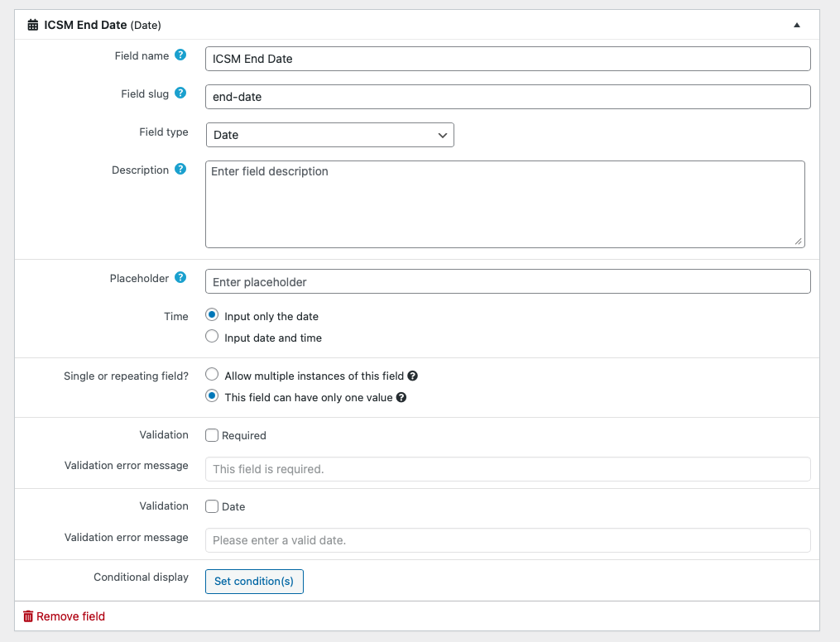Viewport: 840px width, 642px height.
Task: Collapse the ICSM End Date panel arrow
Action: tap(797, 25)
